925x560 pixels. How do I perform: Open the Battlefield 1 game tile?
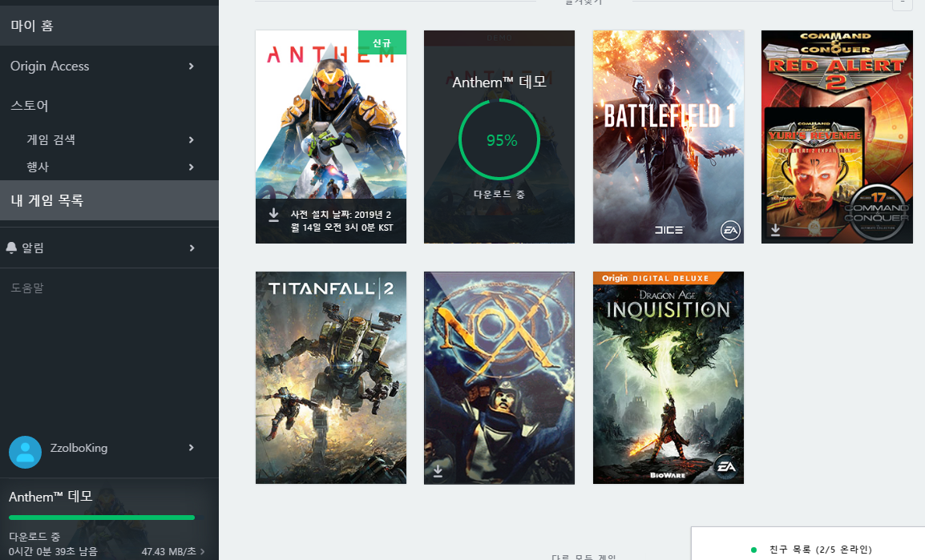click(669, 137)
